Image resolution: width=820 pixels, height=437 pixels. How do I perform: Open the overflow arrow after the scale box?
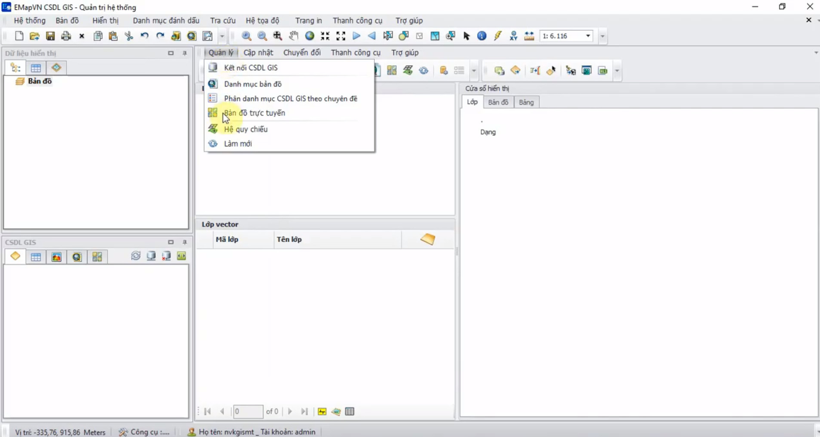(x=602, y=36)
